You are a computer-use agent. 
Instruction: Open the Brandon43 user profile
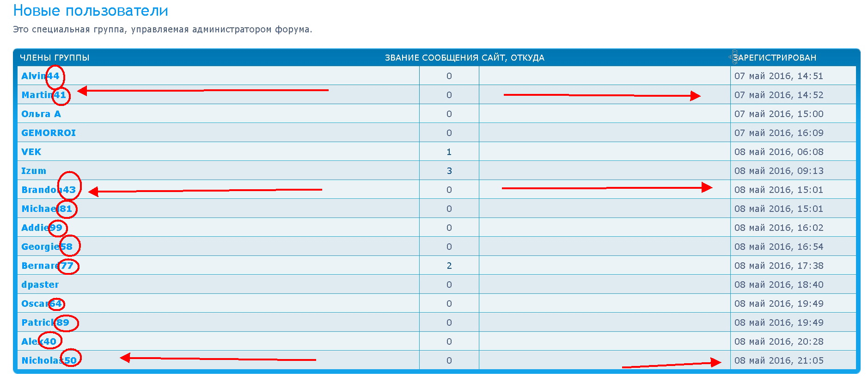click(x=49, y=190)
